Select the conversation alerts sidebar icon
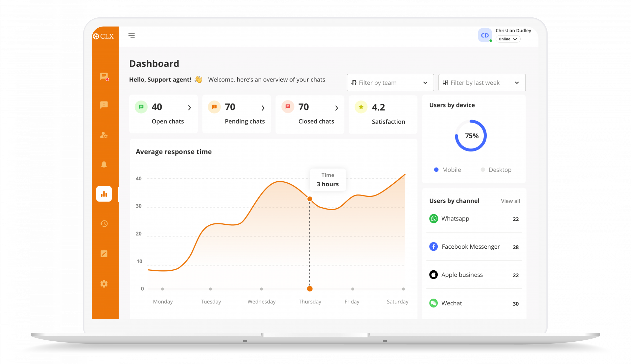This screenshot has height=364, width=631. click(x=104, y=105)
